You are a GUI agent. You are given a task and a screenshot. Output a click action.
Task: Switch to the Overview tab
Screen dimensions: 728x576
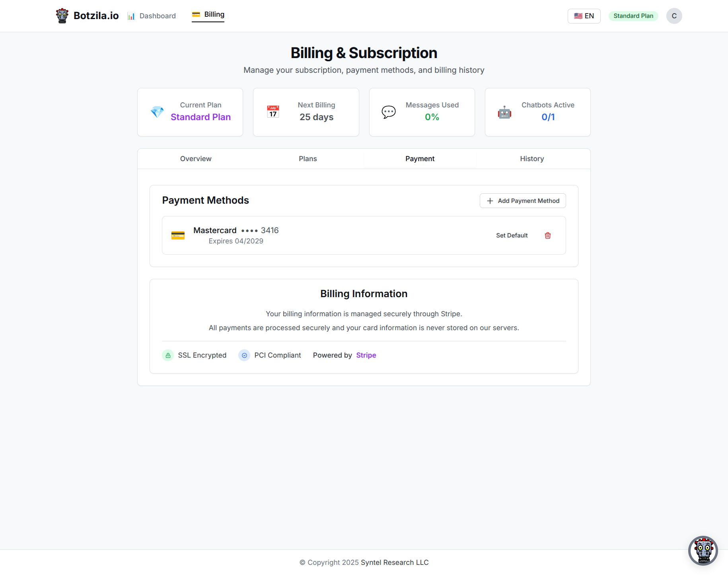pyautogui.click(x=196, y=159)
